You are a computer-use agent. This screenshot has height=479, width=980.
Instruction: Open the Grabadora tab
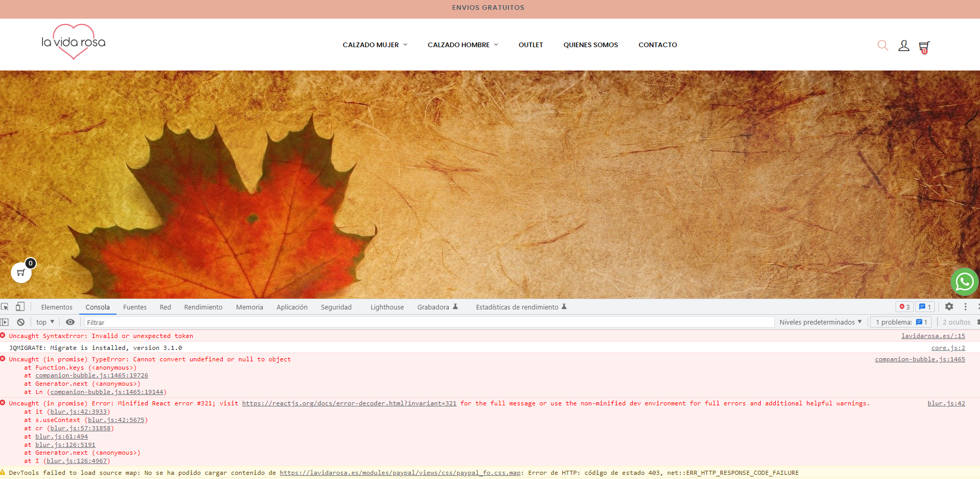point(437,307)
